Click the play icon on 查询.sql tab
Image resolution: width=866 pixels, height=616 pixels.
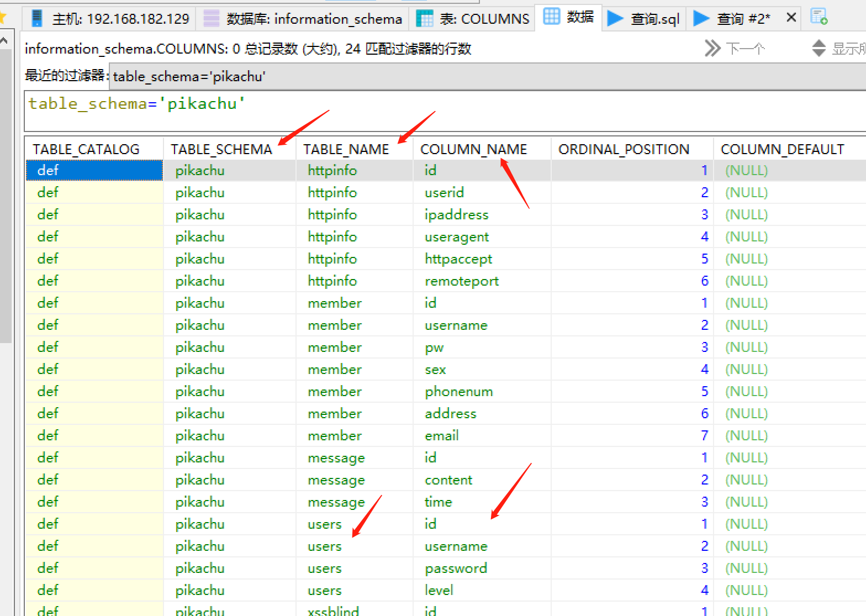point(615,18)
